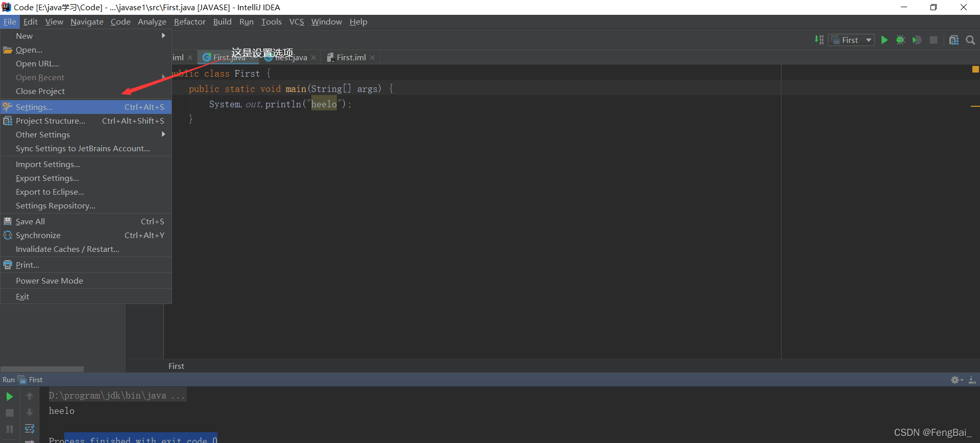
Task: Open the Window menu
Action: tap(327, 21)
